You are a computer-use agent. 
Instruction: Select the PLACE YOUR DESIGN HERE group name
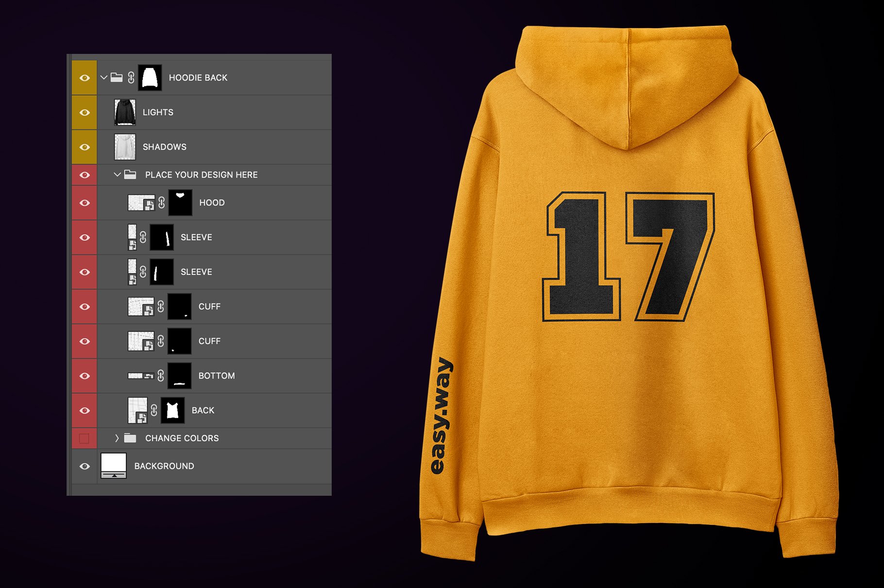202,175
